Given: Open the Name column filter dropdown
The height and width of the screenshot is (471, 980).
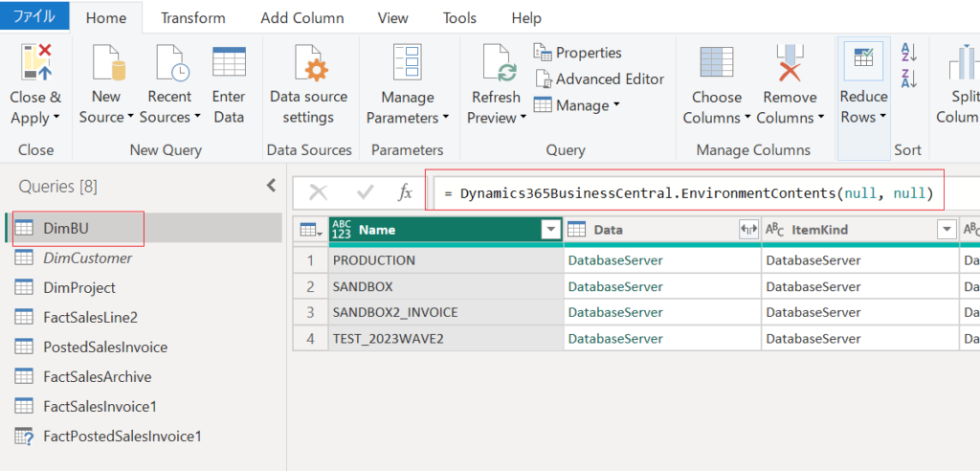Looking at the screenshot, I should (x=550, y=230).
